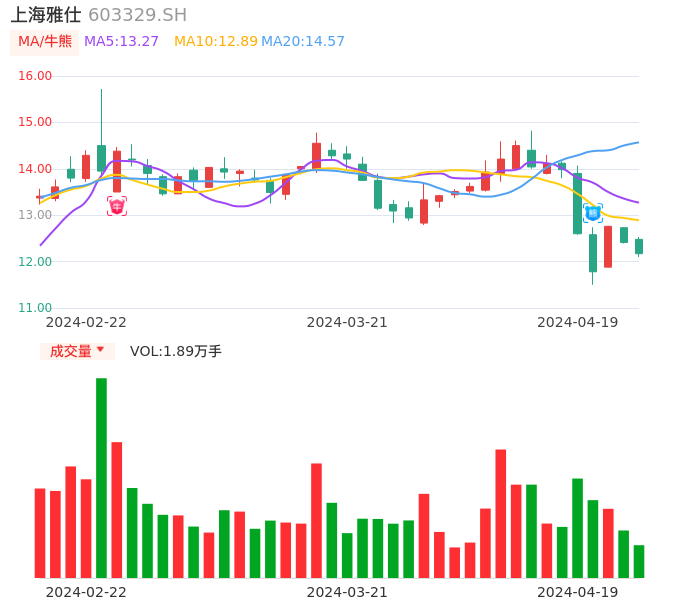Click the tallest green volume bar
The height and width of the screenshot is (606, 686).
coord(101,477)
